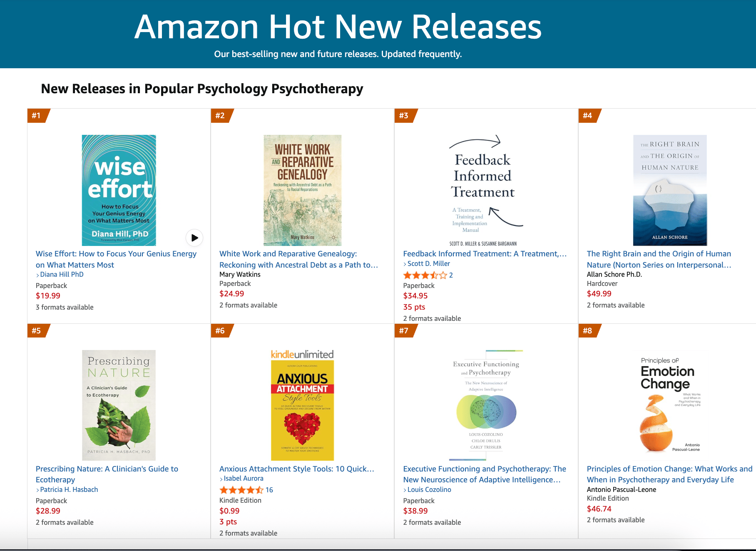Click the Principles of Emotion Change cover
The width and height of the screenshot is (756, 551).
click(670, 405)
